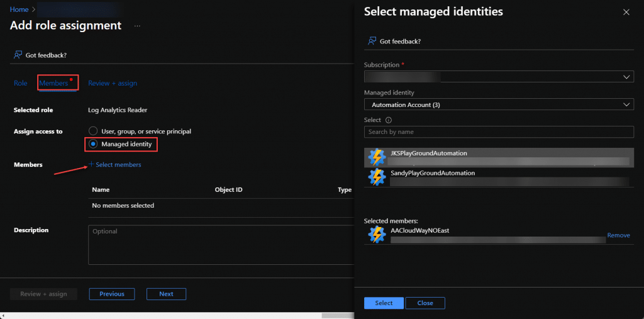The width and height of the screenshot is (644, 319).
Task: Click into the optional Description text box
Action: [222, 245]
